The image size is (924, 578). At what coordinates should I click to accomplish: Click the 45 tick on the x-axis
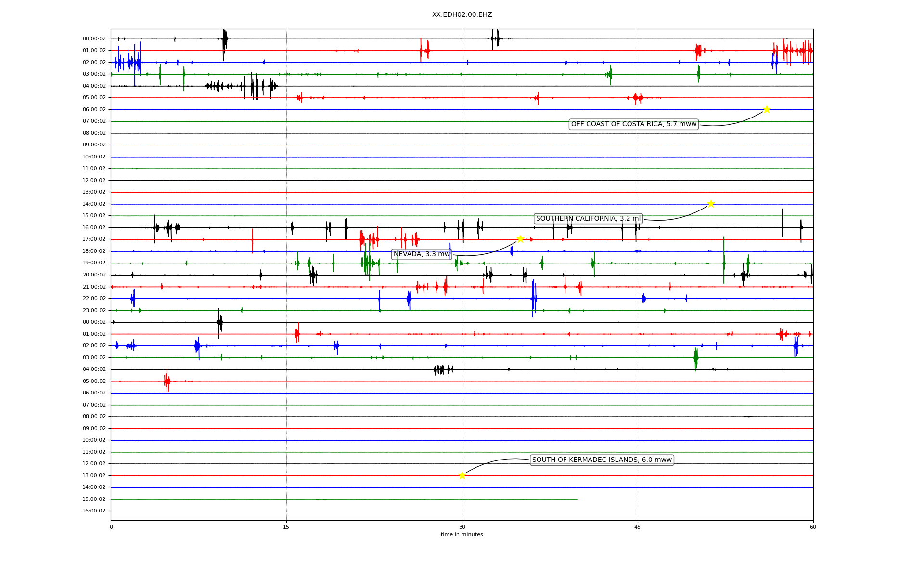click(638, 527)
